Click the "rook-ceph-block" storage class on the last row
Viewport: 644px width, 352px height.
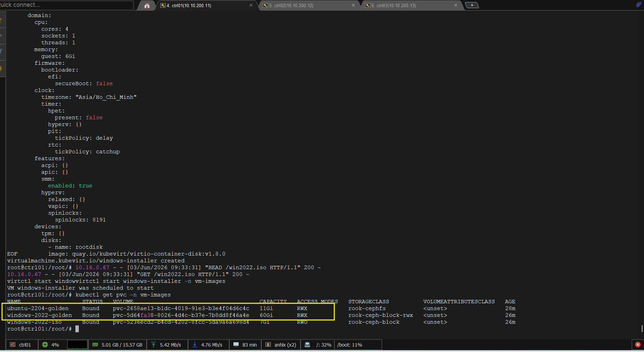[x=374, y=322]
